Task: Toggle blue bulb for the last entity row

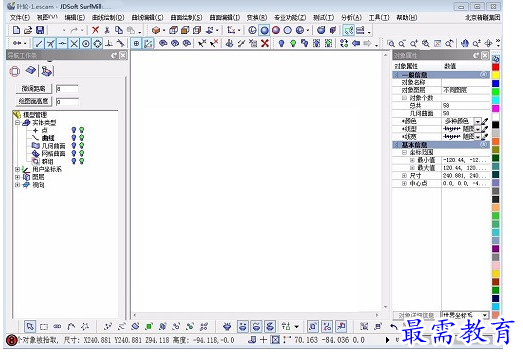Action: [x=74, y=161]
